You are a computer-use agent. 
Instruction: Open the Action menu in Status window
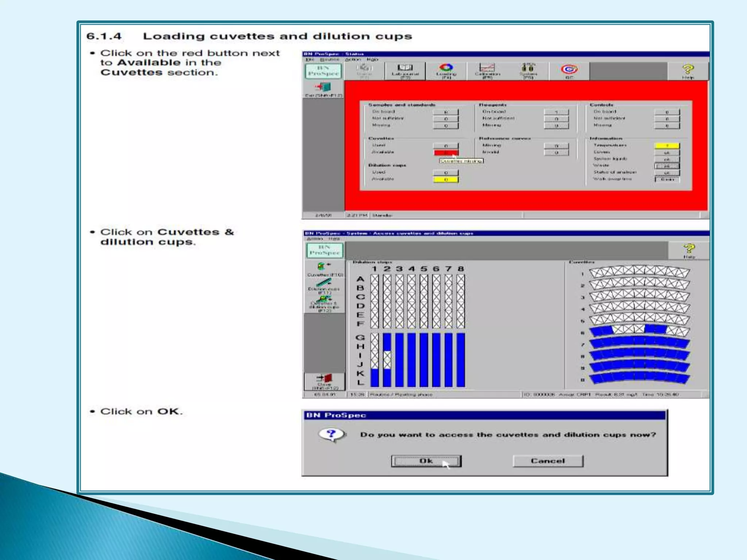pos(352,59)
